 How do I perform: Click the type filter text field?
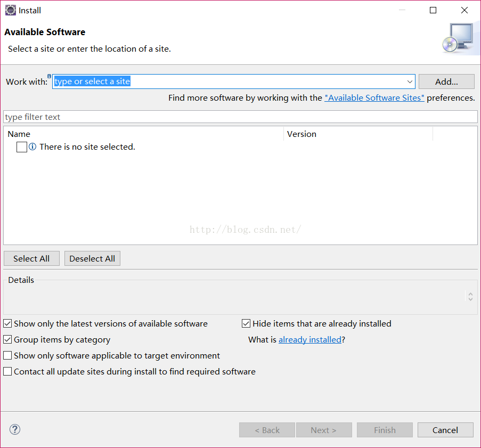pyautogui.click(x=241, y=117)
